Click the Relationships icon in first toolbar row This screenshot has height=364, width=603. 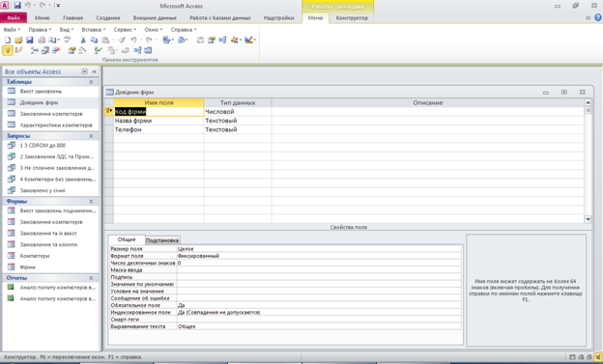[x=222, y=40]
